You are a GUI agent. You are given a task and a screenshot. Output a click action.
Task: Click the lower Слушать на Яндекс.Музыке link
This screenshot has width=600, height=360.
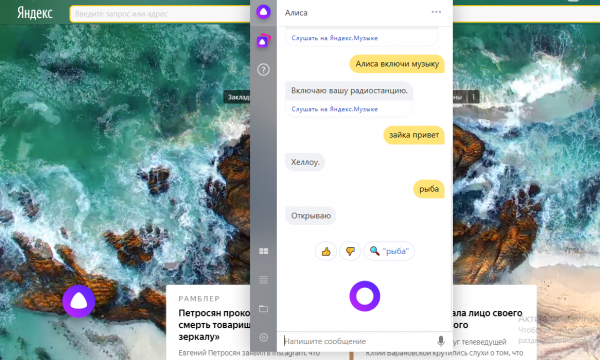pos(334,109)
